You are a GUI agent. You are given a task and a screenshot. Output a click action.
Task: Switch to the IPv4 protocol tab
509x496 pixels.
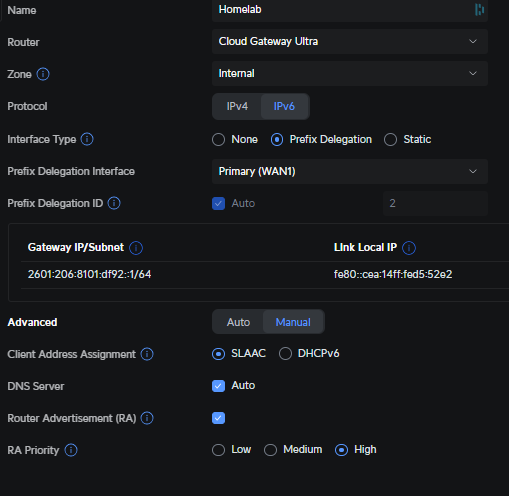point(237,106)
